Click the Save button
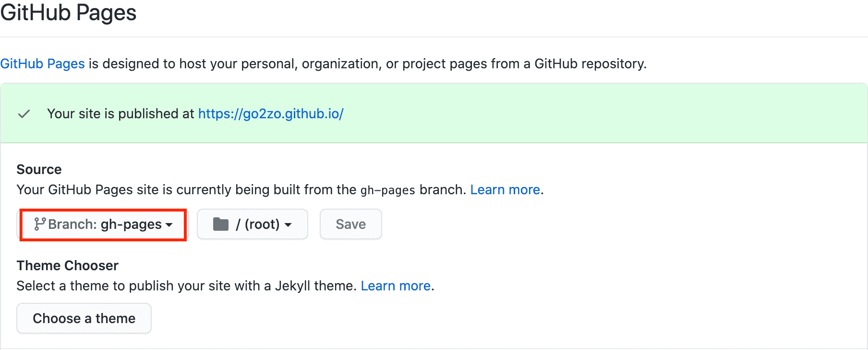Screen dimensions: 868x350 [x=350, y=225]
